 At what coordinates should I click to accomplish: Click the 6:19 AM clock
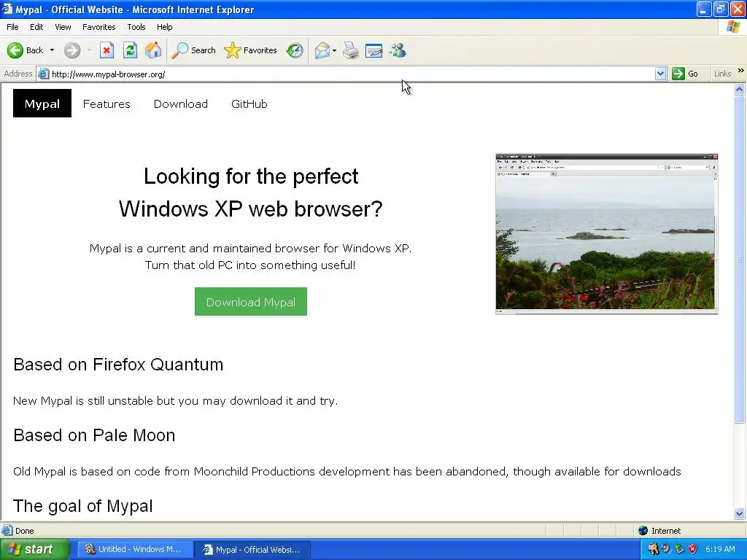(x=720, y=550)
